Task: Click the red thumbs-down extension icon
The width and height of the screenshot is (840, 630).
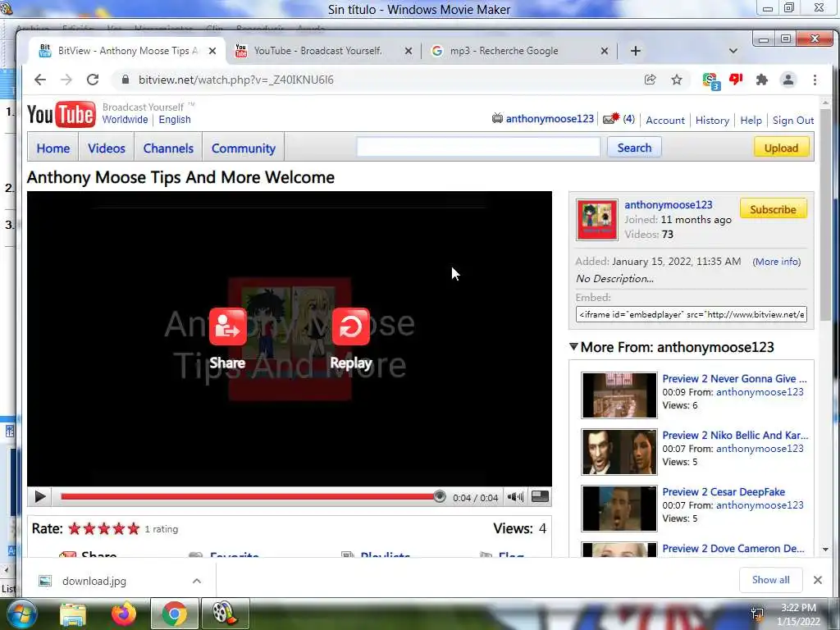Action: [736, 80]
